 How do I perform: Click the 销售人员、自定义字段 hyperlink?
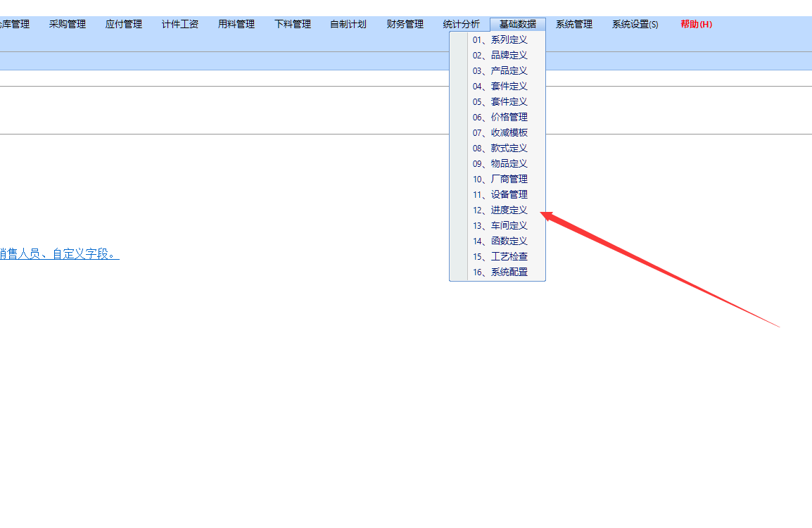click(x=59, y=254)
